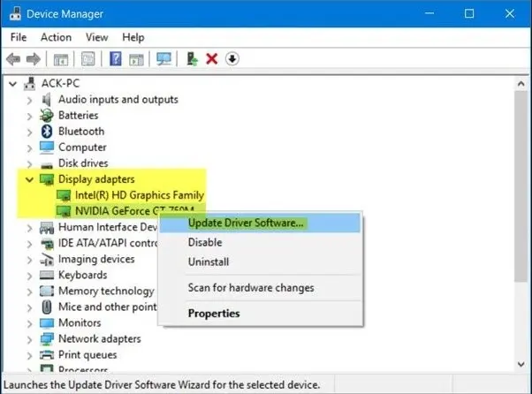Screen dimensions: 532x394
Task: Expand the Computer node
Action: 29,148
